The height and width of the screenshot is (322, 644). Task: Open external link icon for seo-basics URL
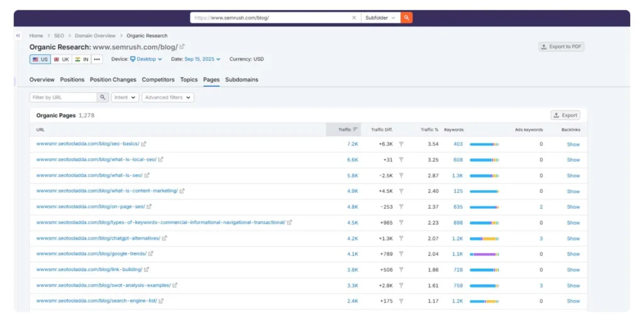[144, 144]
